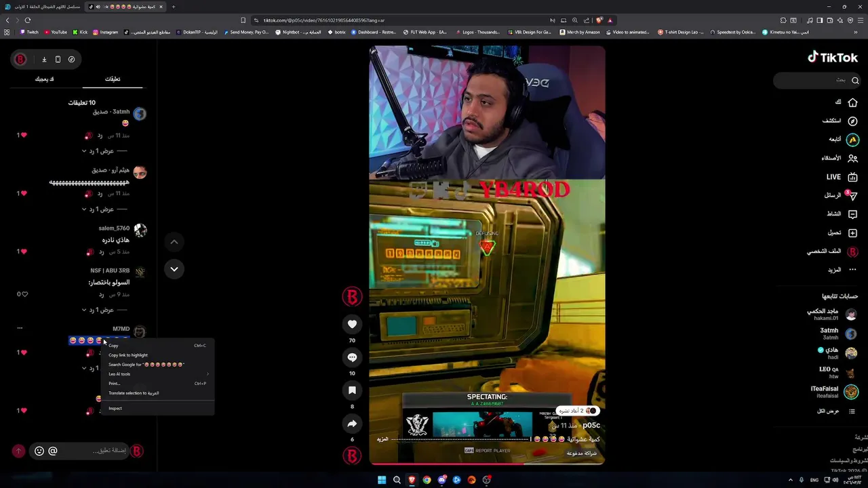Open Windows Start button on taskbar
868x488 pixels.
coord(382,480)
